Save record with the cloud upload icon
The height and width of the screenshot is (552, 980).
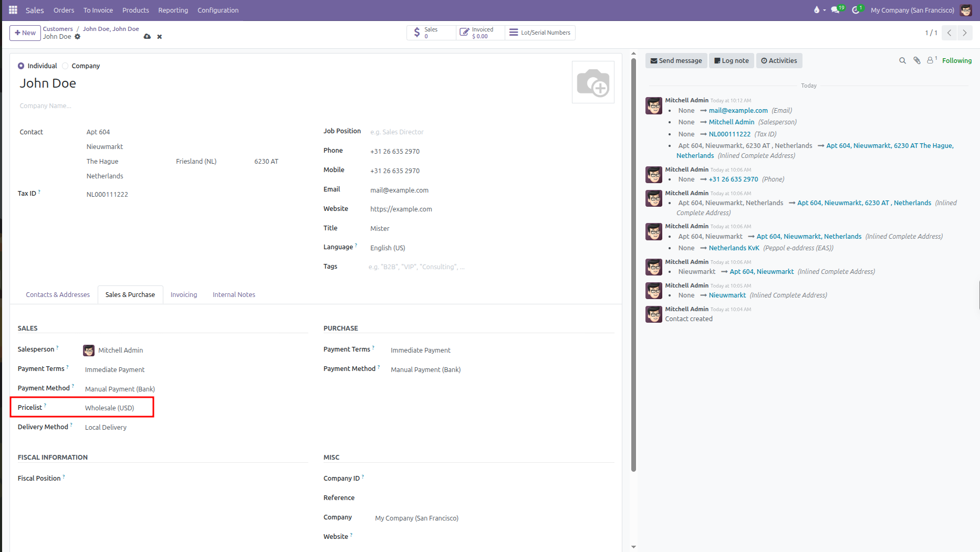coord(147,37)
